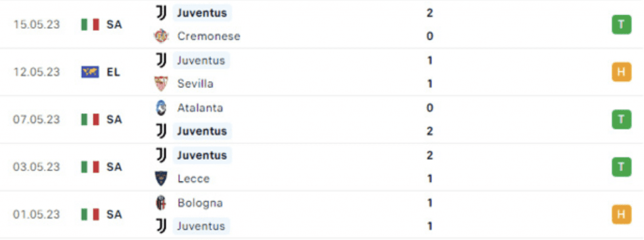Click the Europa League flag icon
The image size is (644, 240).
click(90, 72)
